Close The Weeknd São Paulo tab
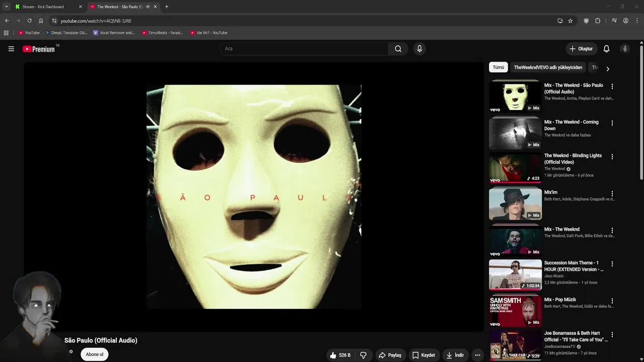The image size is (644, 362). coord(155,7)
